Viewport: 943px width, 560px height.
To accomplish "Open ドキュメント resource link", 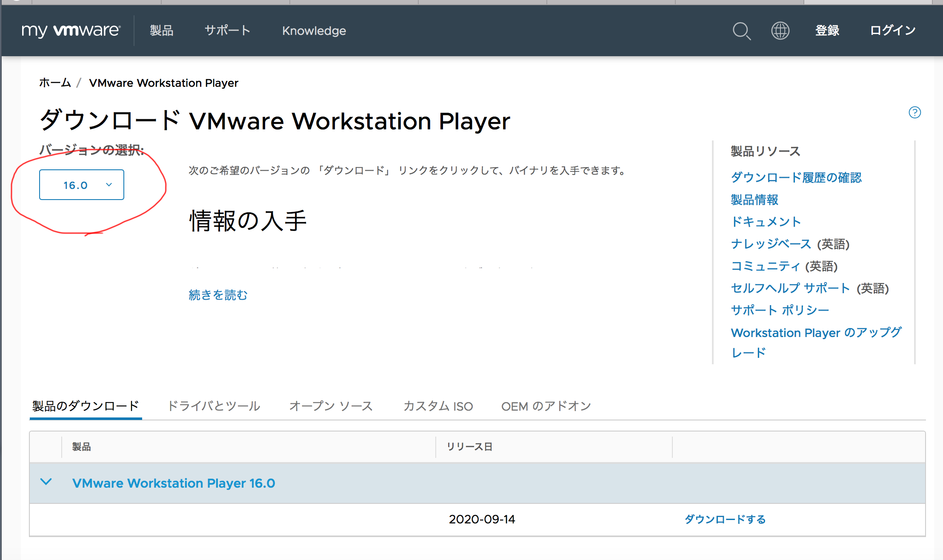I will (766, 222).
